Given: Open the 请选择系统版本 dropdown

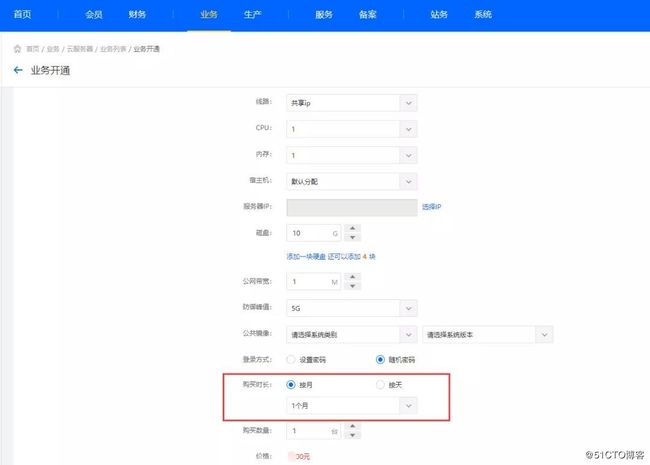Looking at the screenshot, I should click(x=488, y=334).
